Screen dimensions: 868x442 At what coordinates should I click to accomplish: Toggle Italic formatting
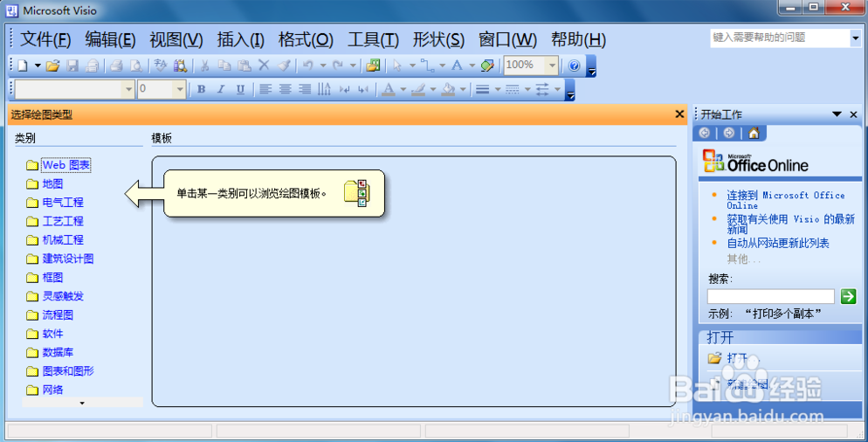[221, 89]
